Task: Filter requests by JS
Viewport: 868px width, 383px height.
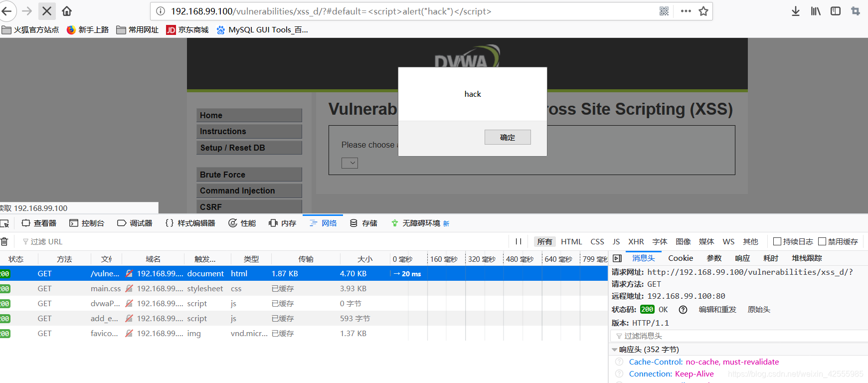Action: coord(616,241)
